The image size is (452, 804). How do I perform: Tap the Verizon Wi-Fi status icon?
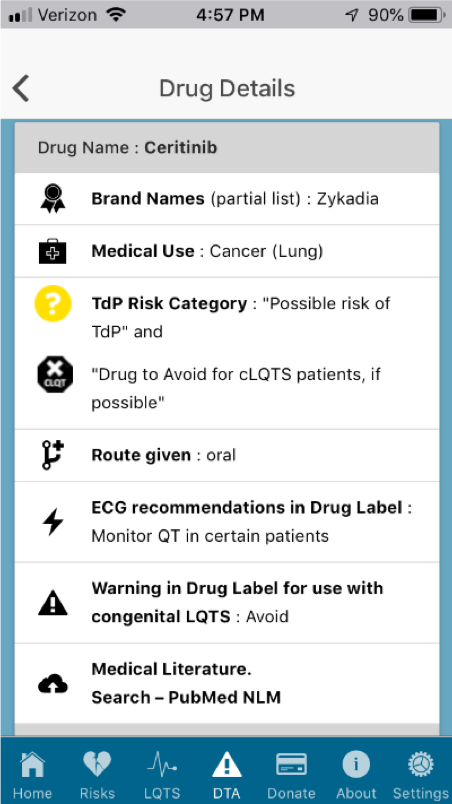[116, 15]
